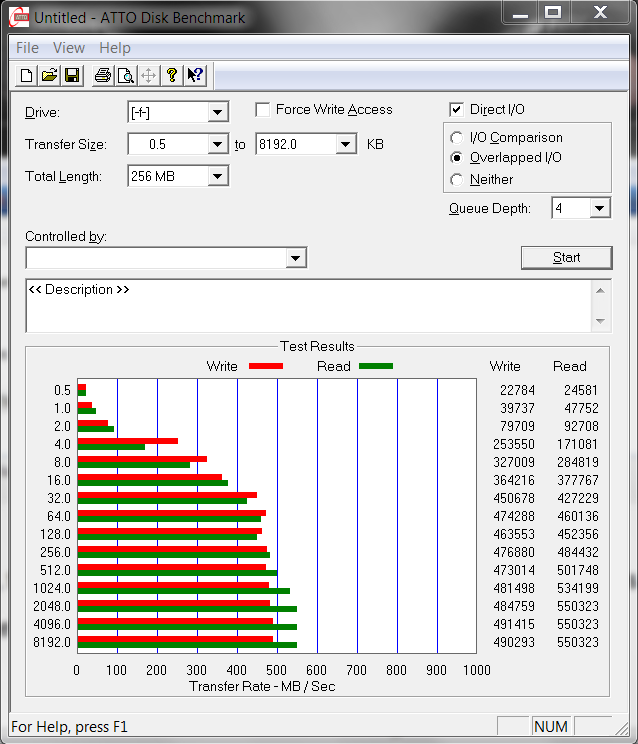
Task: Expand the Total Length dropdown
Action: [218, 177]
